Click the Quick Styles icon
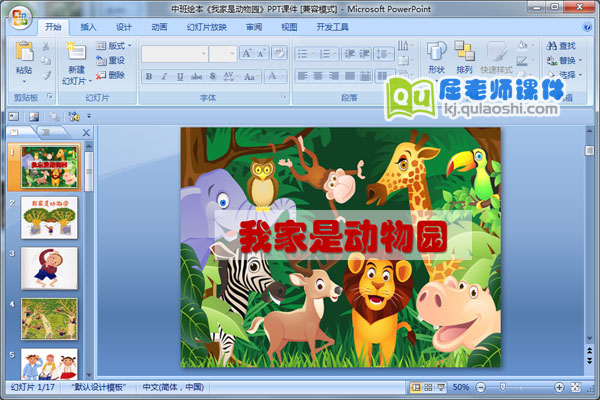Screen dimensions: 600x400 497,52
